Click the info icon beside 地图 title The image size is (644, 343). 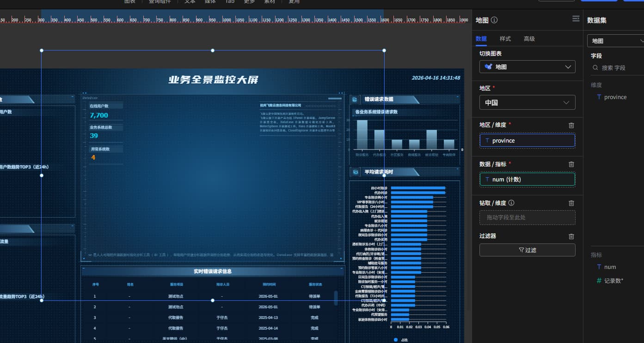point(494,20)
